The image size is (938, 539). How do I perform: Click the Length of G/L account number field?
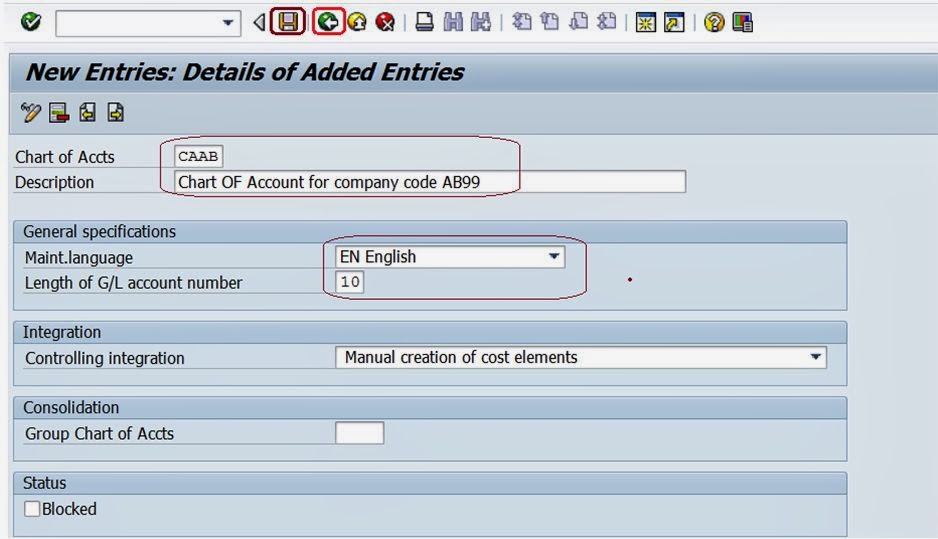pyautogui.click(x=350, y=282)
